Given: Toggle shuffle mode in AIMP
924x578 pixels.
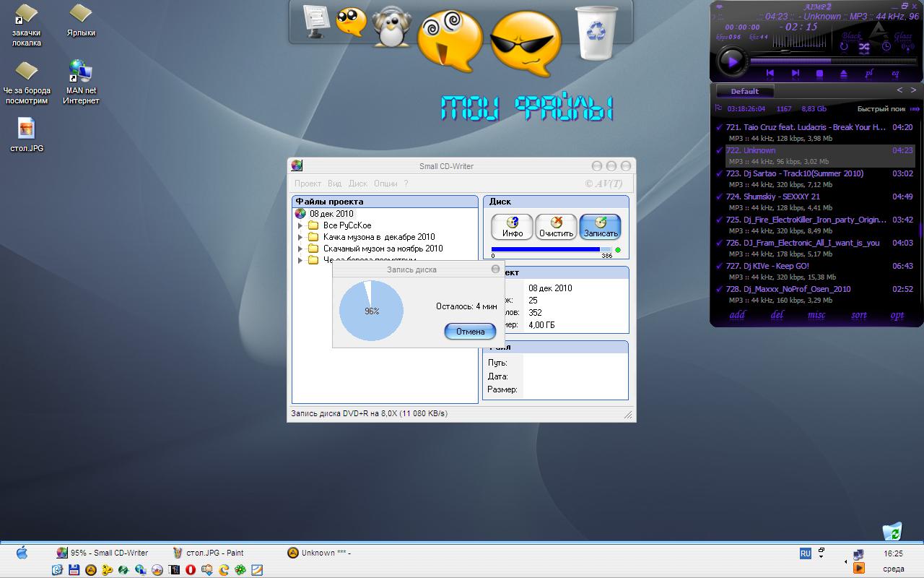Looking at the screenshot, I should pyautogui.click(x=864, y=47).
